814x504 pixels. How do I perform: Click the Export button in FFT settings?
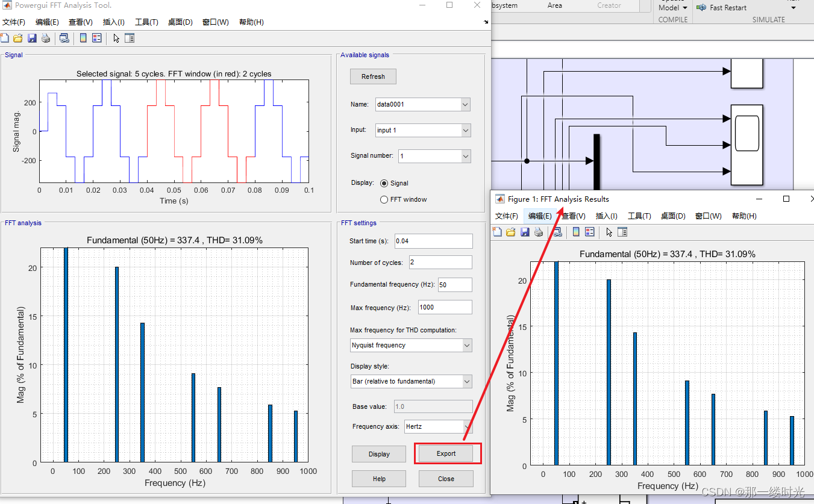pyautogui.click(x=446, y=453)
